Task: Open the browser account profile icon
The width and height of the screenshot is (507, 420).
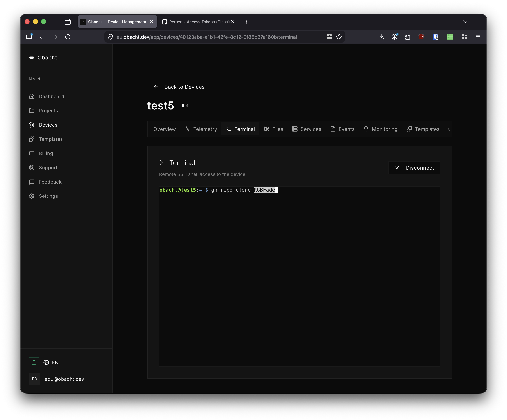Action: click(x=394, y=37)
